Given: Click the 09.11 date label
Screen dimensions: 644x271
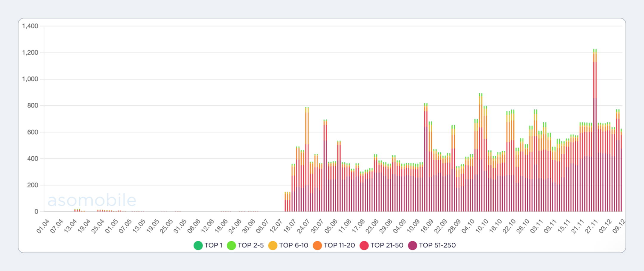Looking at the screenshot, I should [x=550, y=226].
